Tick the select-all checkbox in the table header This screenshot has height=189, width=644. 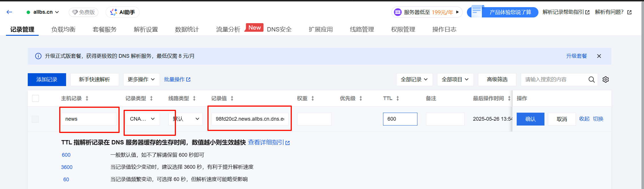[x=35, y=98]
